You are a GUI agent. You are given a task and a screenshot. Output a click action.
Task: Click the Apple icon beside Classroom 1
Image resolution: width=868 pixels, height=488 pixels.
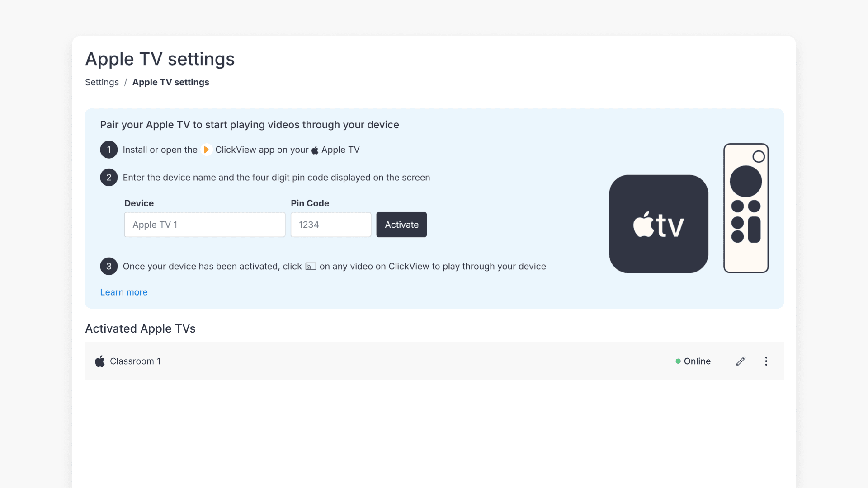[x=99, y=361]
